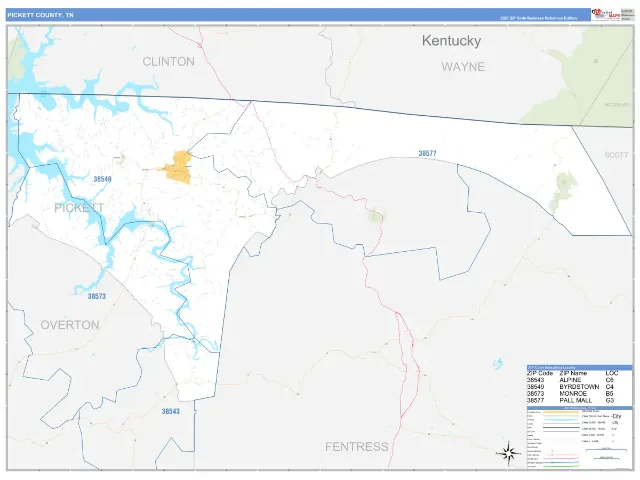Click the orange Byrdstown city area
Image resolution: width=640 pixels, height=480 pixels.
click(178, 167)
